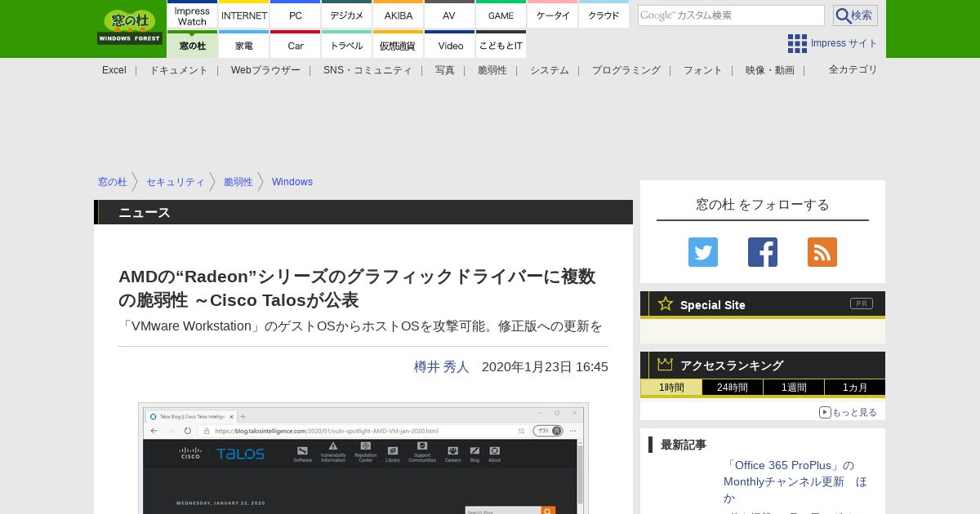This screenshot has height=514, width=980.
Task: Open the AKIBA site tab
Action: tap(399, 15)
